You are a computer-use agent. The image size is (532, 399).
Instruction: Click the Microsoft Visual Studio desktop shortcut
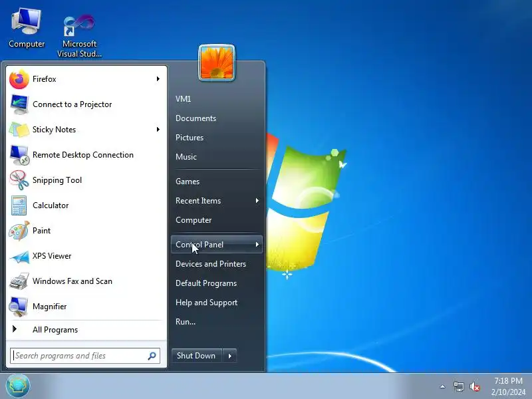click(79, 36)
